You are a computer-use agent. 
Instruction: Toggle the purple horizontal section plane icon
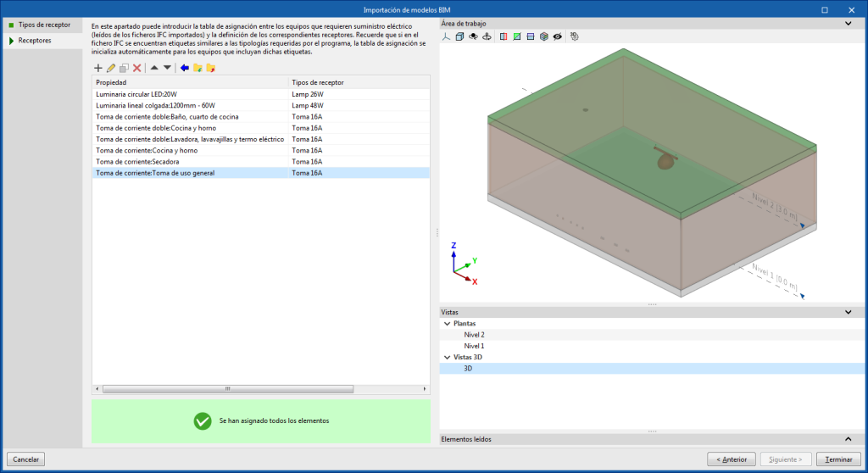(531, 36)
